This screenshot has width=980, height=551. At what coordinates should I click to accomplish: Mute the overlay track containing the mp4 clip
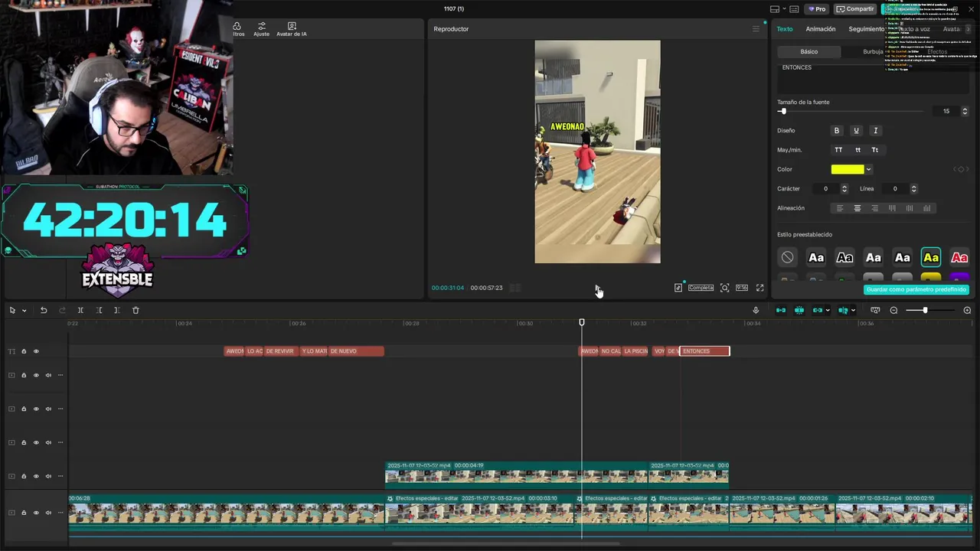point(48,476)
